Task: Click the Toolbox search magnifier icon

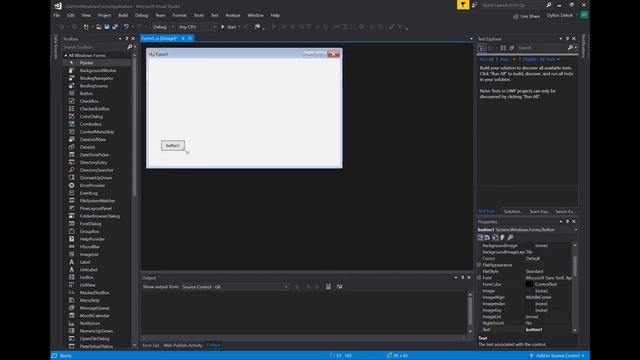Action: tap(130, 47)
